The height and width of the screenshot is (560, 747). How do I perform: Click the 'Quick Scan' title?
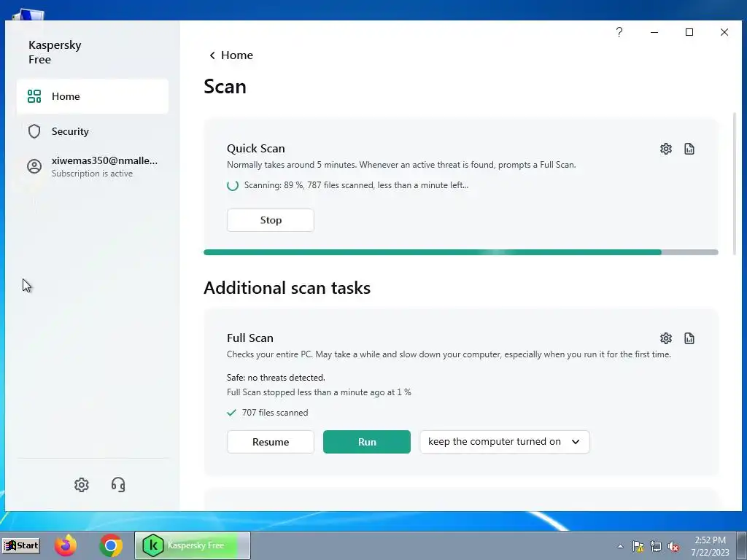[256, 149]
